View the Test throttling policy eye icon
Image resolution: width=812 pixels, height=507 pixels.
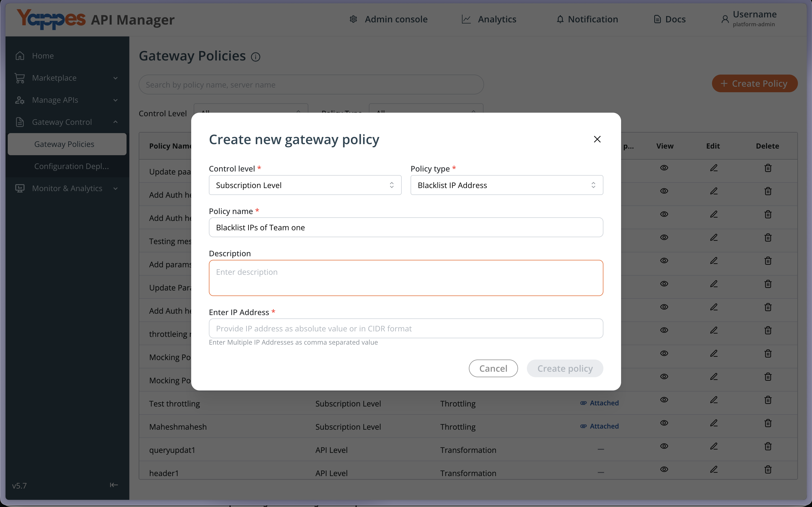(664, 400)
